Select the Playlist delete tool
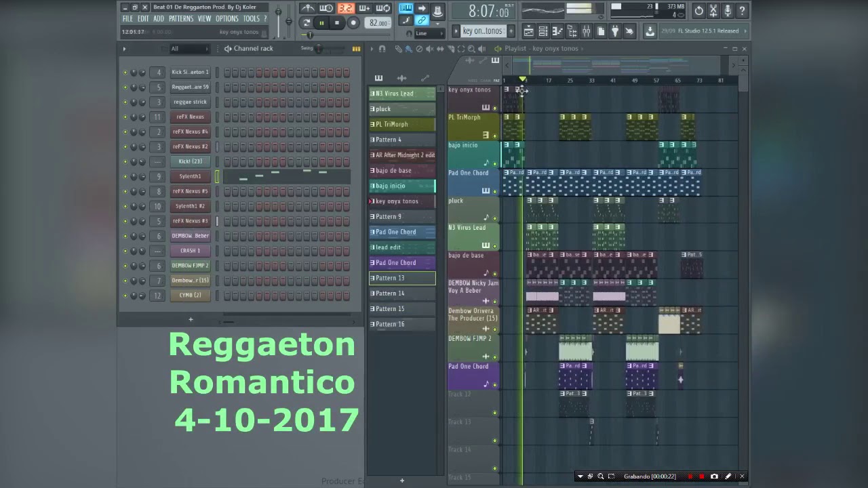The height and width of the screenshot is (488, 868). pyautogui.click(x=419, y=49)
